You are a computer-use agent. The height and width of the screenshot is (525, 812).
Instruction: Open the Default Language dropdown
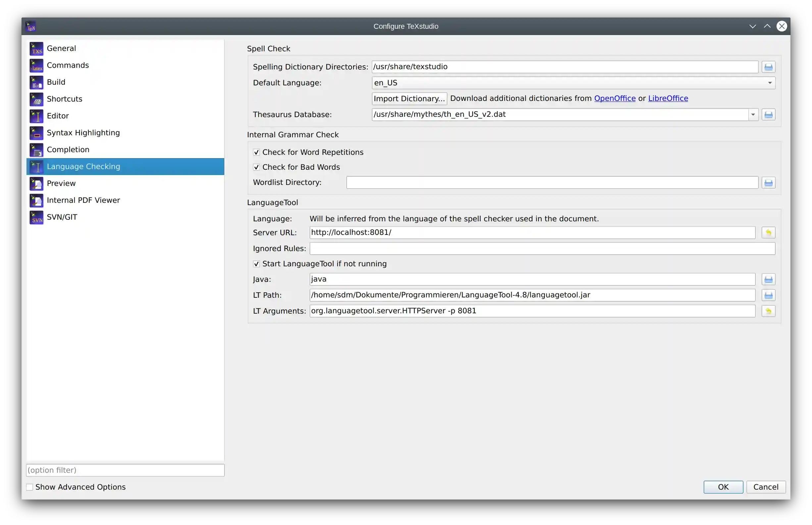(770, 83)
